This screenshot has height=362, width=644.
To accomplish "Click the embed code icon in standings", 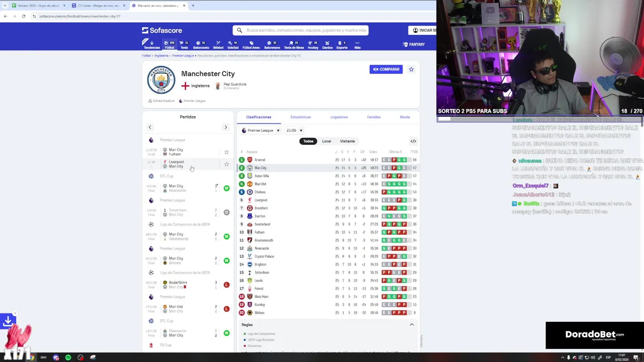I will click(413, 141).
